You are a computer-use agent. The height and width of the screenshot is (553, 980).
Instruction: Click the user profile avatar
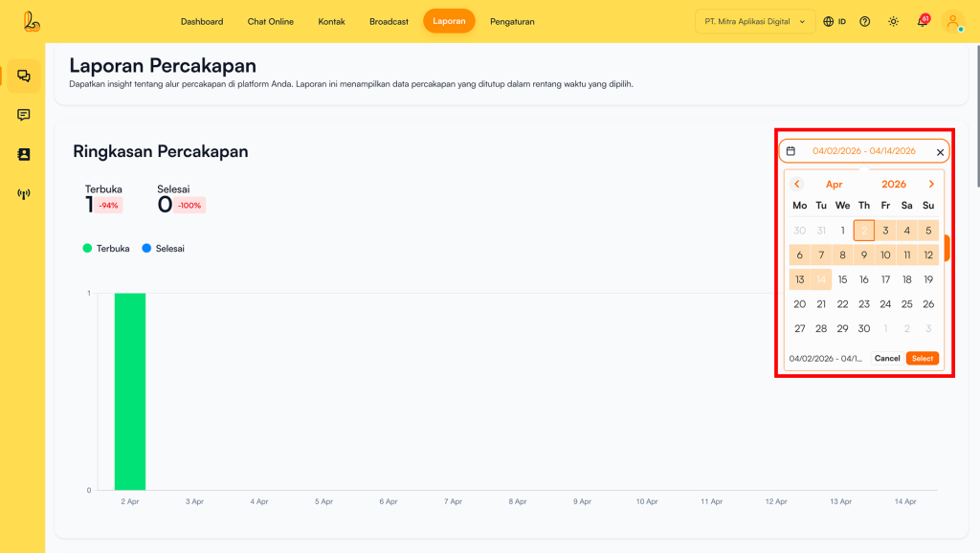pos(952,21)
